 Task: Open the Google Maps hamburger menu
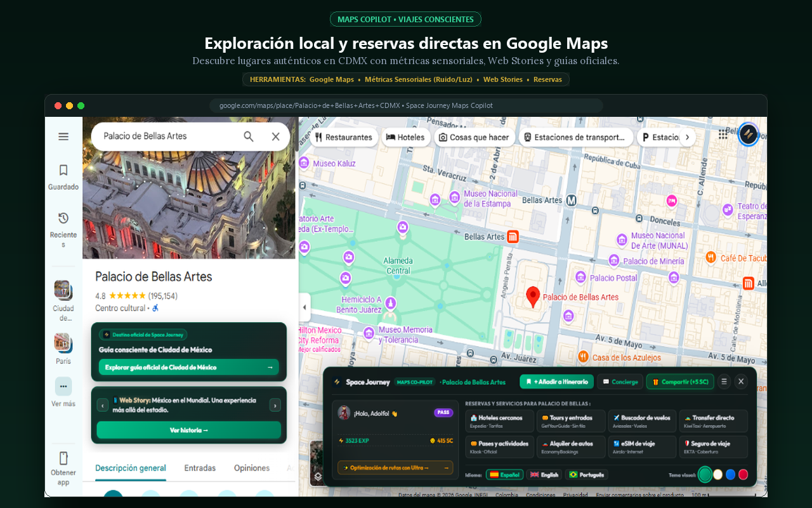click(63, 137)
